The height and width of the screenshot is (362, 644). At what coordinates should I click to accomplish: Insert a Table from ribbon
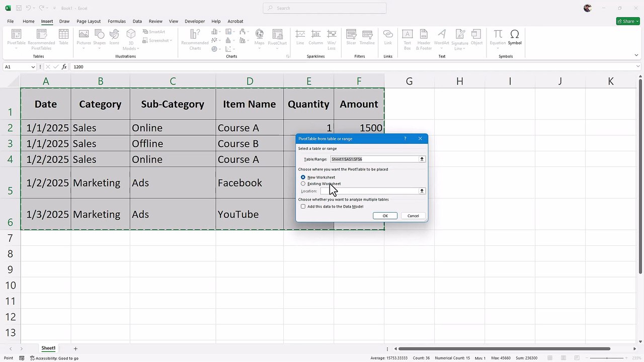pos(63,38)
